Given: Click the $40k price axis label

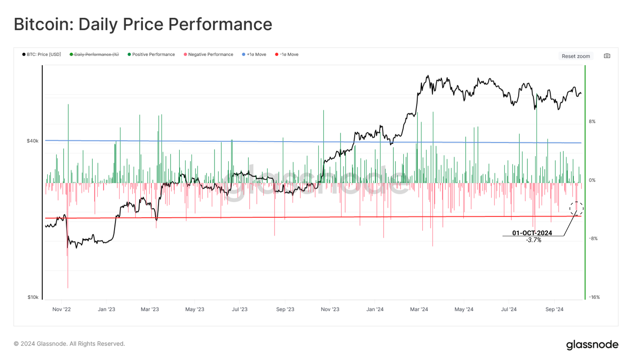Looking at the screenshot, I should 32,141.
